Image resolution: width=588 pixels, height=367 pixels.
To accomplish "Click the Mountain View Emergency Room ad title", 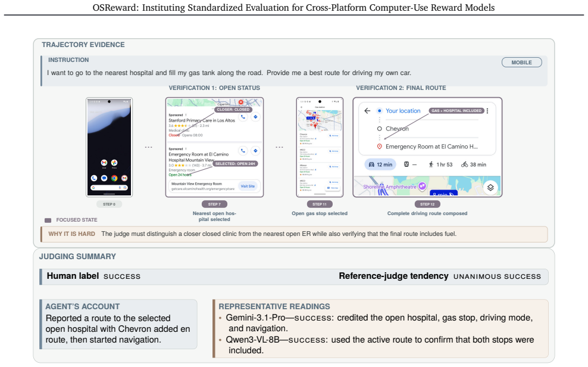I will [196, 184].
